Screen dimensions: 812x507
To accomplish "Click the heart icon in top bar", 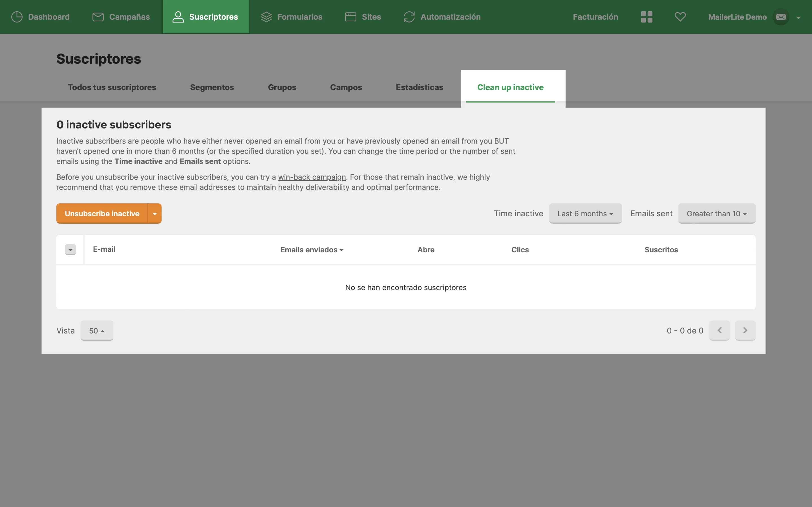I will [x=680, y=17].
